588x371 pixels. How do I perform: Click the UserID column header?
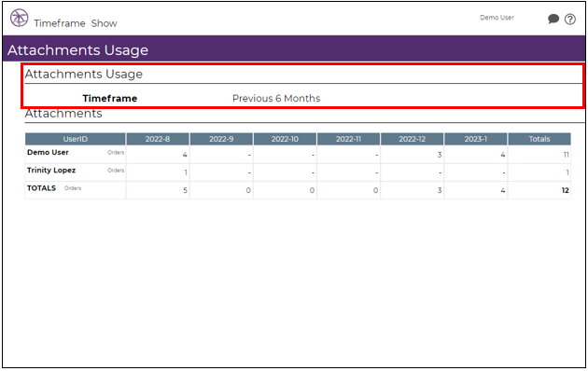click(x=75, y=139)
